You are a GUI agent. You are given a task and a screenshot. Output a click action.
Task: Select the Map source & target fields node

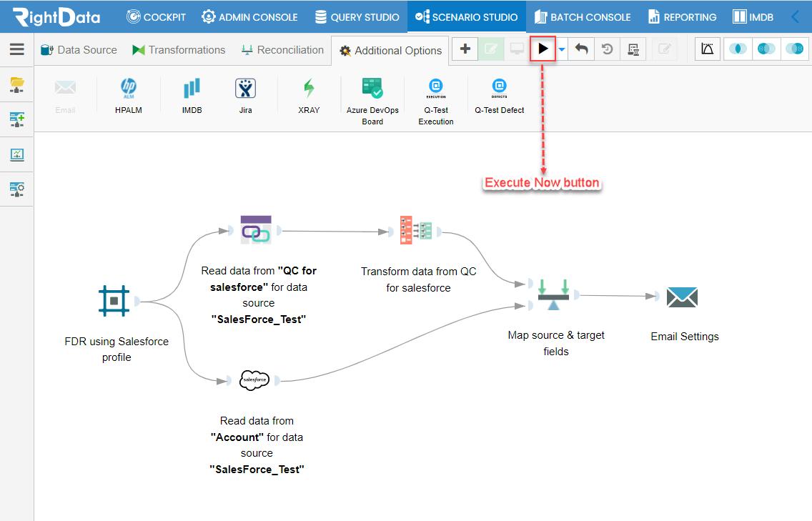(x=553, y=294)
